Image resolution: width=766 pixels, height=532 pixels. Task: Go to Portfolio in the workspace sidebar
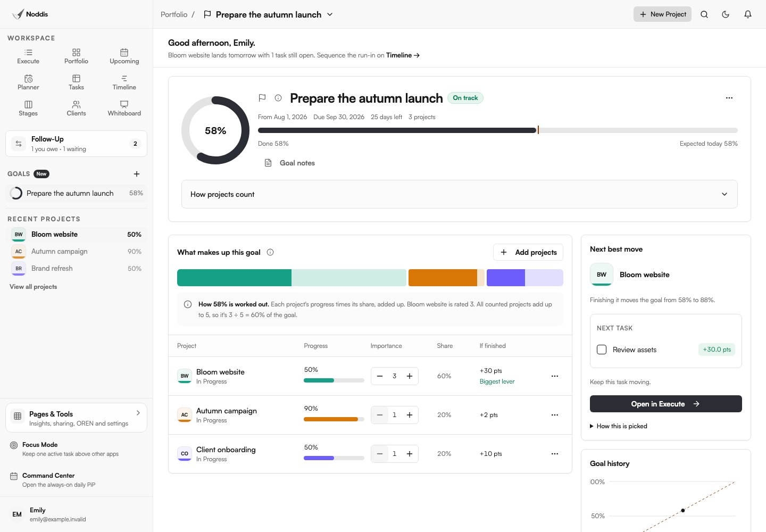click(x=76, y=56)
